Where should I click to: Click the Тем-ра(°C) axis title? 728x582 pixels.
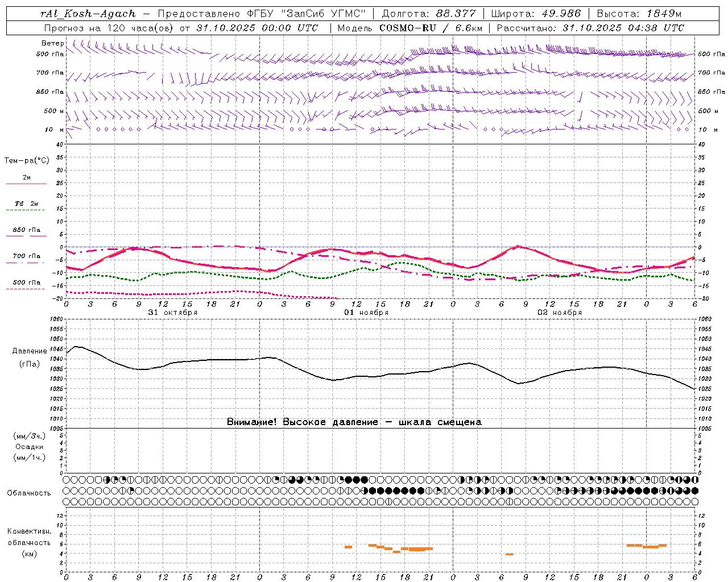[x=27, y=161]
